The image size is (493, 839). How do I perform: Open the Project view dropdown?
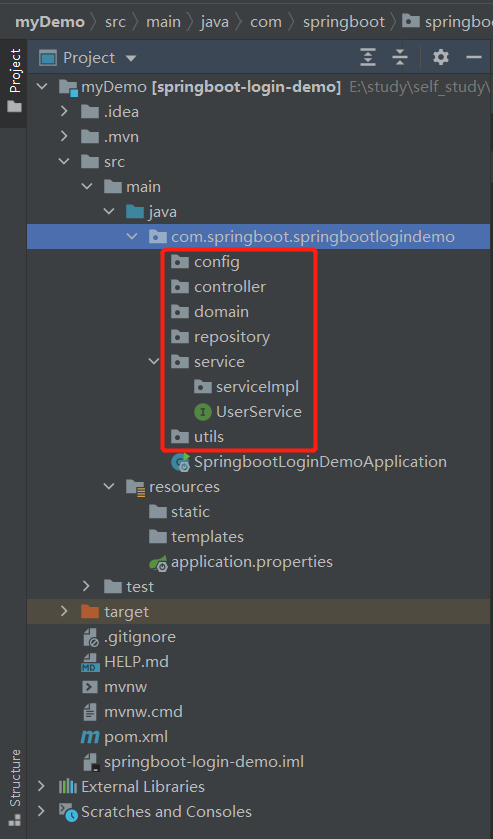[x=131, y=58]
